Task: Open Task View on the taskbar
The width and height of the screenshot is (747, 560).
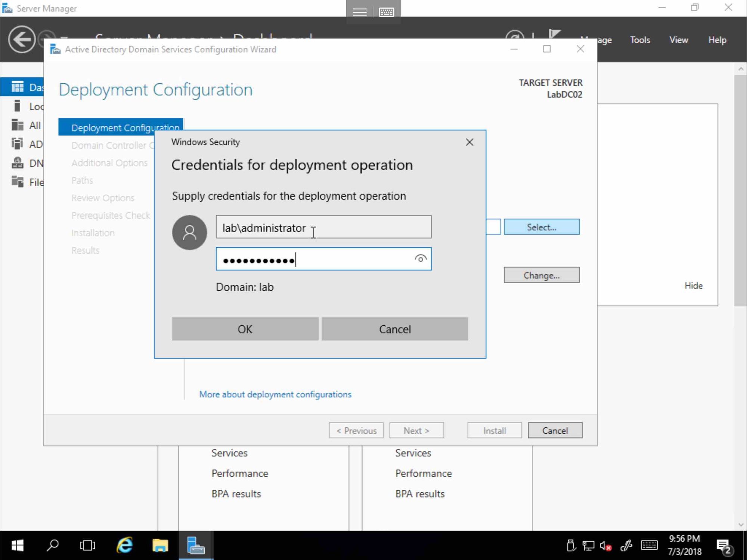Action: point(87,545)
